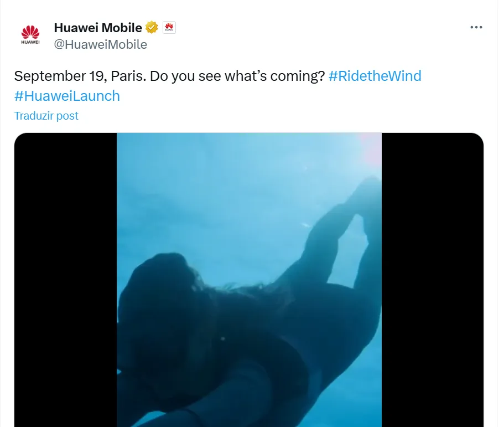Open the #RidetheWind hashtag
This screenshot has height=427, width=504.
[x=375, y=76]
